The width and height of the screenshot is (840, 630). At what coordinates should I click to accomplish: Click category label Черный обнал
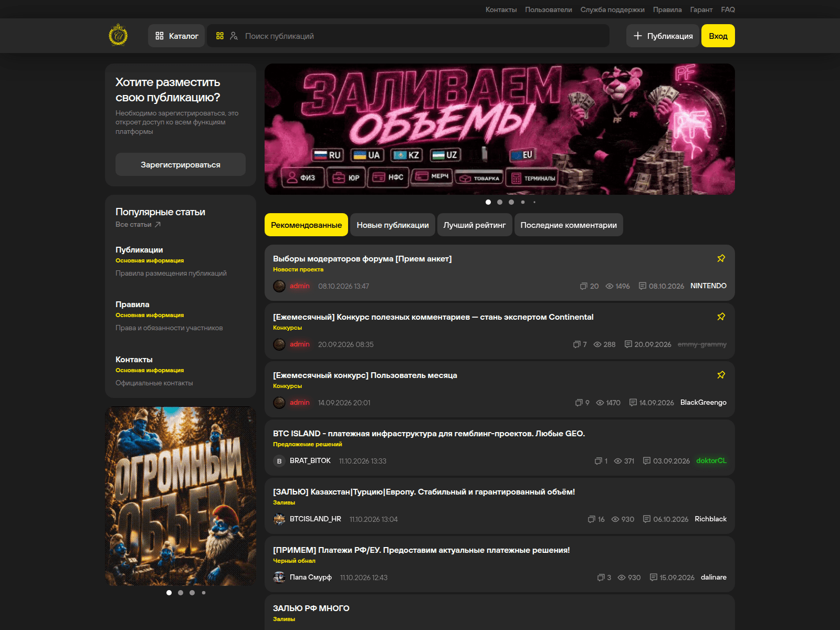tap(294, 561)
